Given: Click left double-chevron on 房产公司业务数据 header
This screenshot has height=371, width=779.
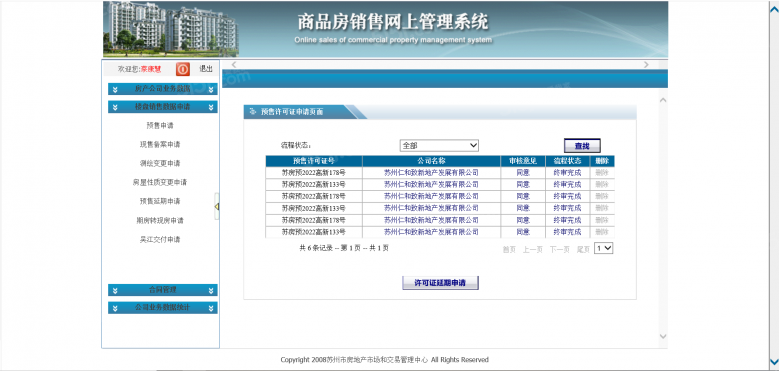Looking at the screenshot, I should pyautogui.click(x=115, y=89).
